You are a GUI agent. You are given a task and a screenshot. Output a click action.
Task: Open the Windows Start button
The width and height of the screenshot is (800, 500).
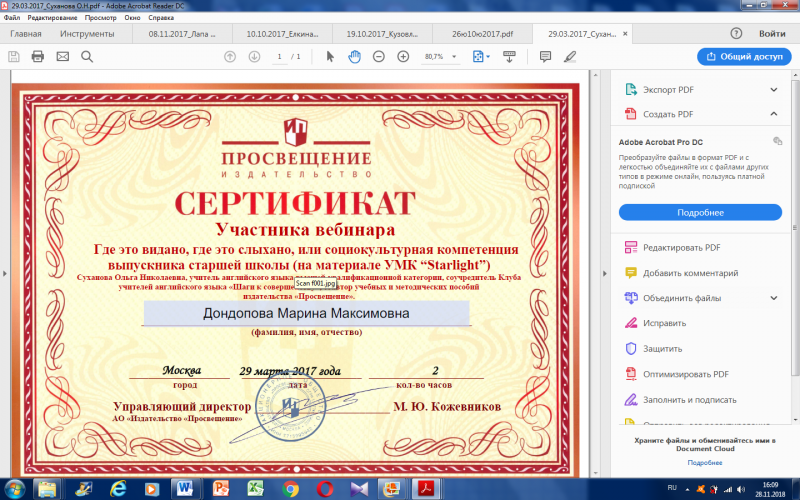[x=14, y=489]
